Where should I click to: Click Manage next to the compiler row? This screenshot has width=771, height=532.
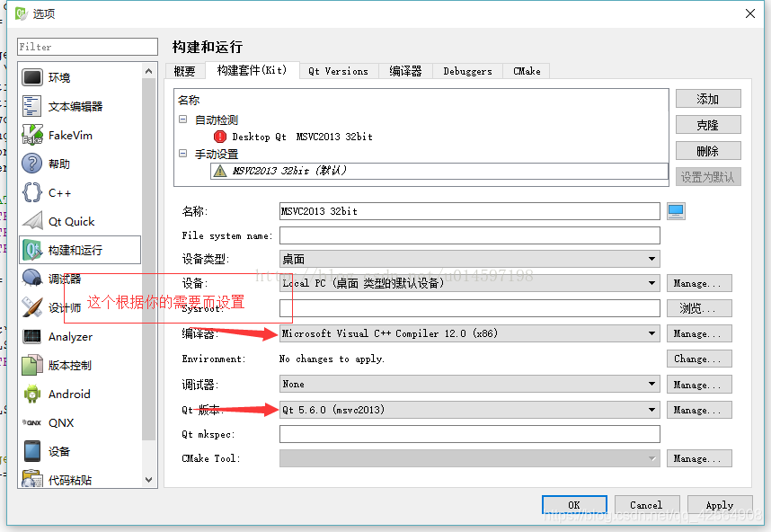[699, 333]
